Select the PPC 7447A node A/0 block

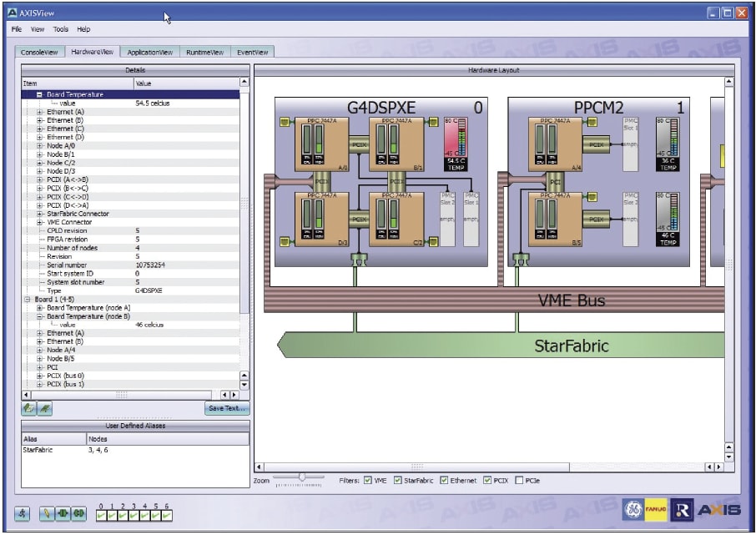tap(321, 144)
